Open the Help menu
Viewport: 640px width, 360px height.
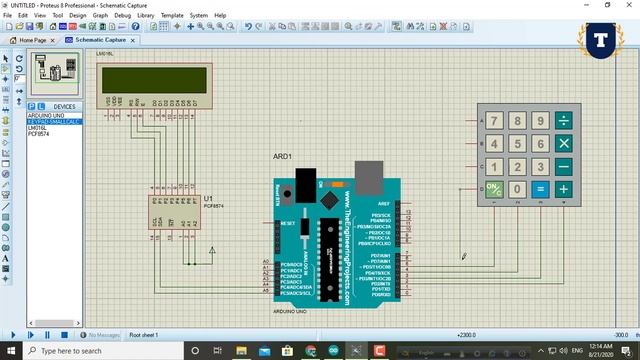point(220,16)
